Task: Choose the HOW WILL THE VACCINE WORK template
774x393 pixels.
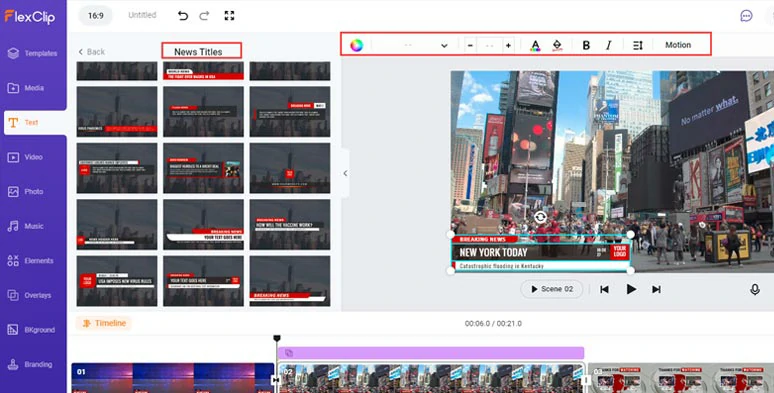Action: pos(290,225)
